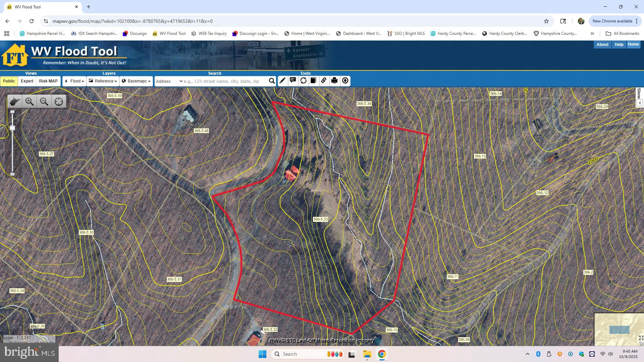The width and height of the screenshot is (644, 362).
Task: Open the Basemaps dropdown
Action: coord(136,81)
